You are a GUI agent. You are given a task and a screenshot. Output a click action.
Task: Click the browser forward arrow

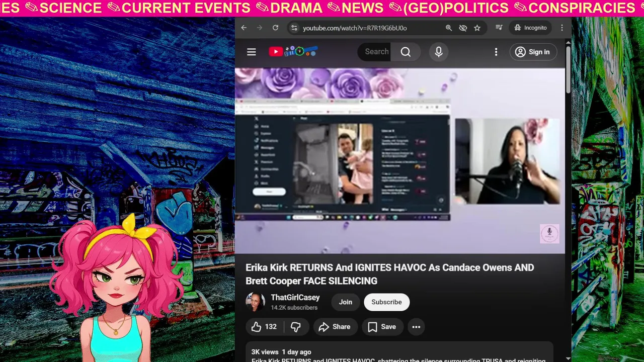pyautogui.click(x=260, y=28)
